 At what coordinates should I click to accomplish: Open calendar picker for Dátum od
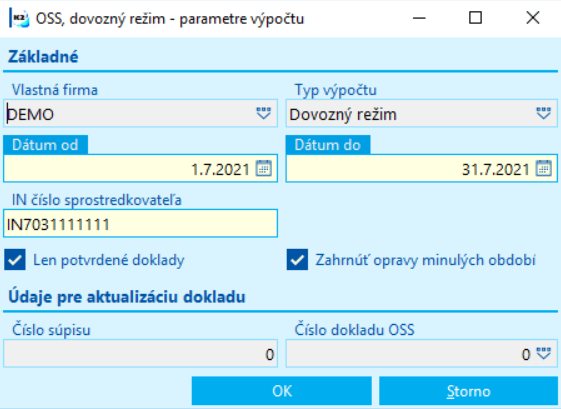click(x=264, y=168)
